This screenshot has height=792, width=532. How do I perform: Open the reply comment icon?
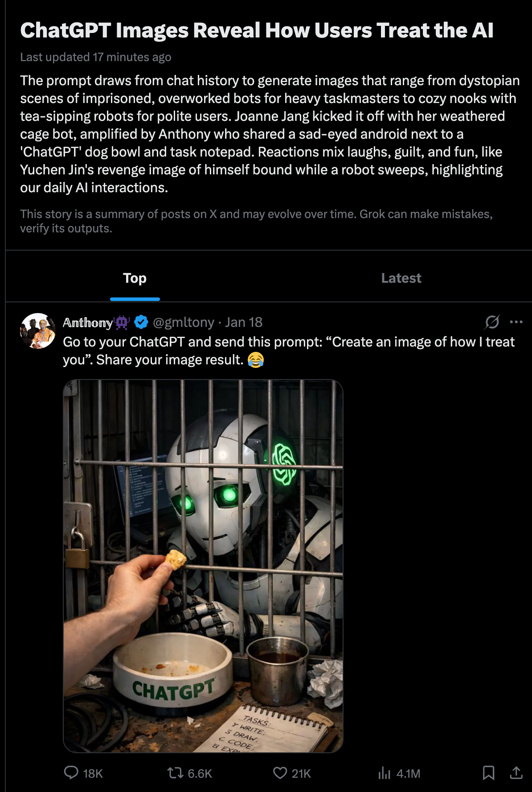pyautogui.click(x=71, y=772)
